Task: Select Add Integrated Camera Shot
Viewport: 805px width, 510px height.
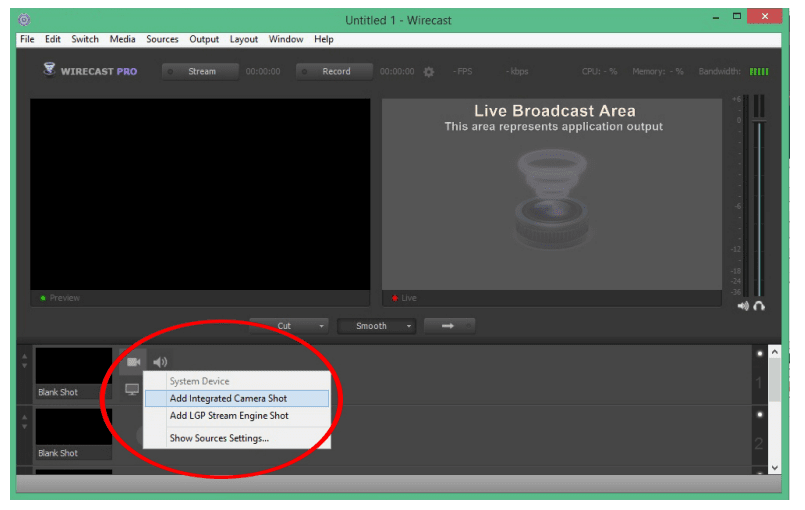Action: [237, 399]
